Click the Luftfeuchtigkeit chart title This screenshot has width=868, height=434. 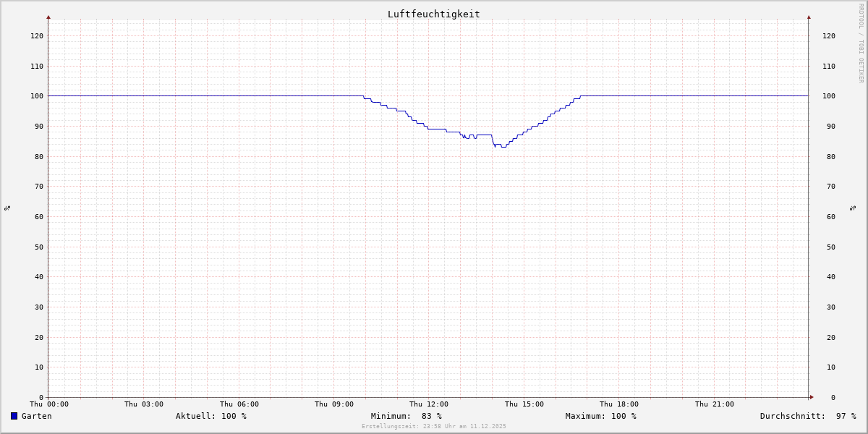(x=433, y=14)
